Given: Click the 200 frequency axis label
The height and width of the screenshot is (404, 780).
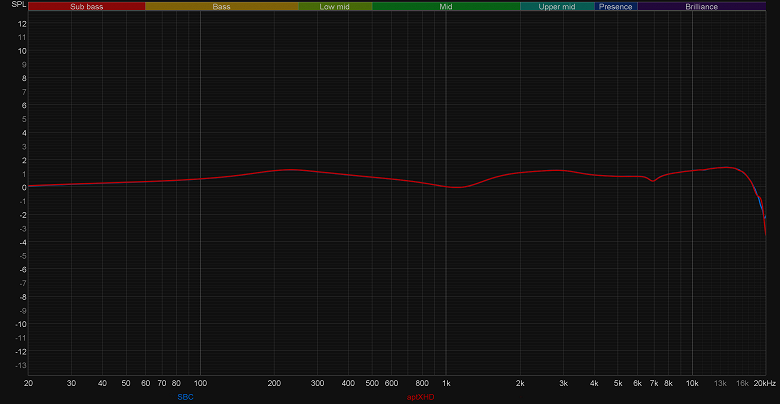Looking at the screenshot, I should (274, 383).
